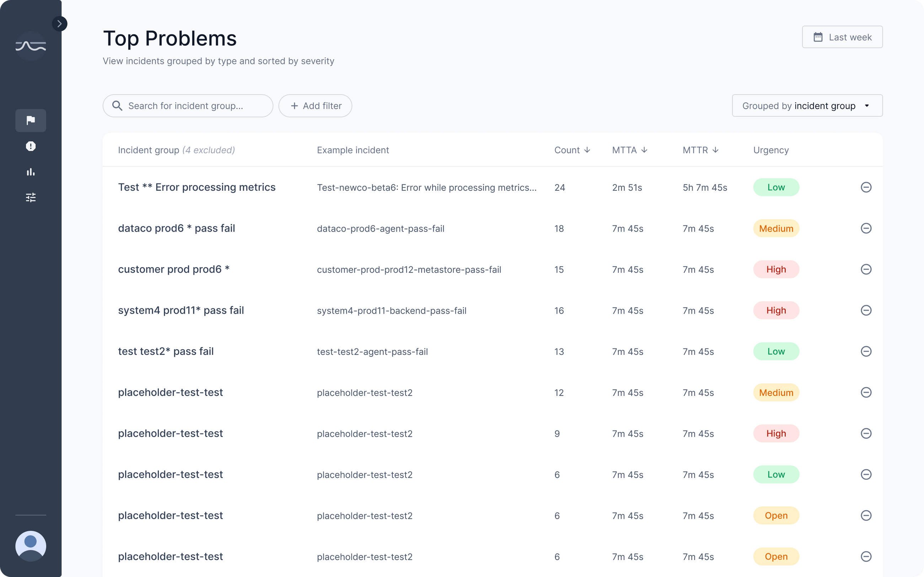
Task: Click the wave logo in sidebar
Action: [x=31, y=46]
